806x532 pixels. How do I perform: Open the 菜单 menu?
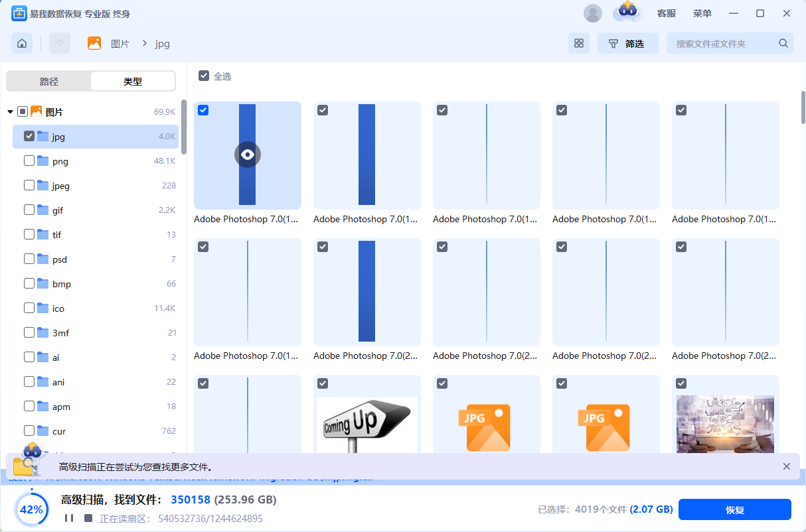[x=702, y=13]
